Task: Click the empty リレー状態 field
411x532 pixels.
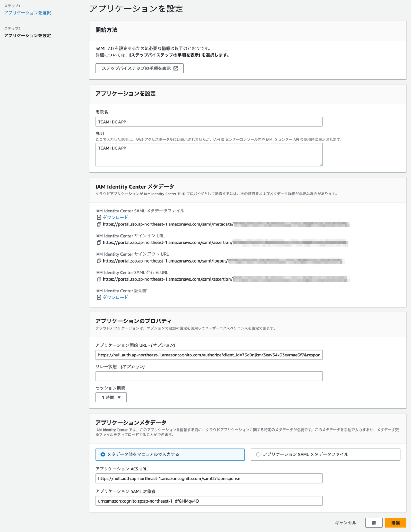Action: click(x=209, y=376)
